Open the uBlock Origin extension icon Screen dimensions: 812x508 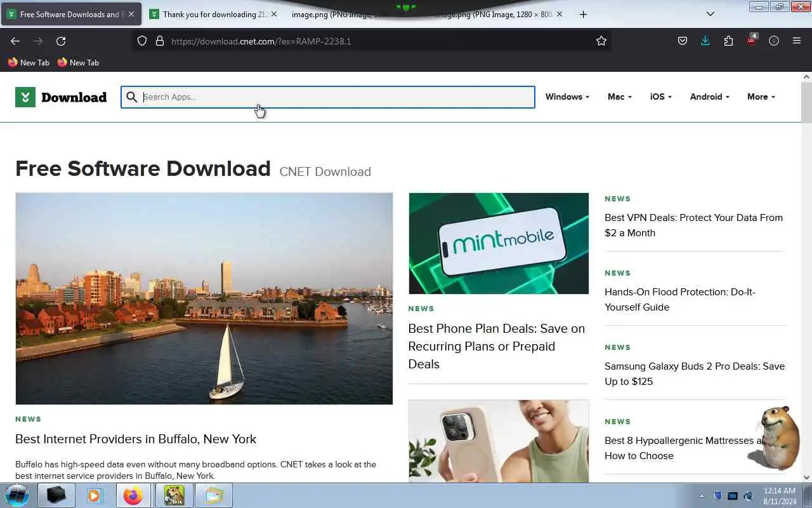pyautogui.click(x=752, y=40)
